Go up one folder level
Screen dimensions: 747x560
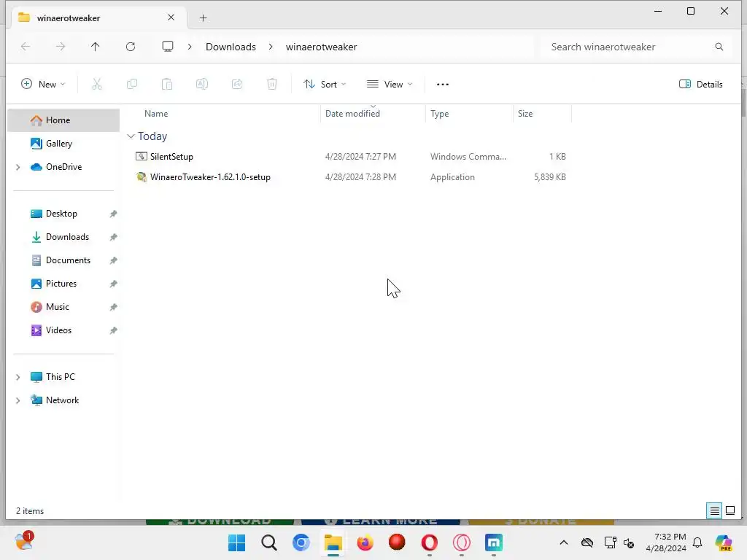pos(96,47)
